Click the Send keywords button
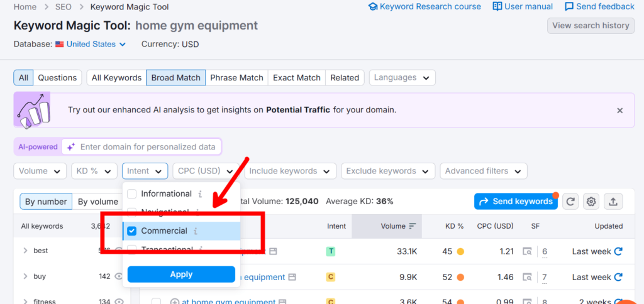644x304 pixels. click(x=516, y=202)
